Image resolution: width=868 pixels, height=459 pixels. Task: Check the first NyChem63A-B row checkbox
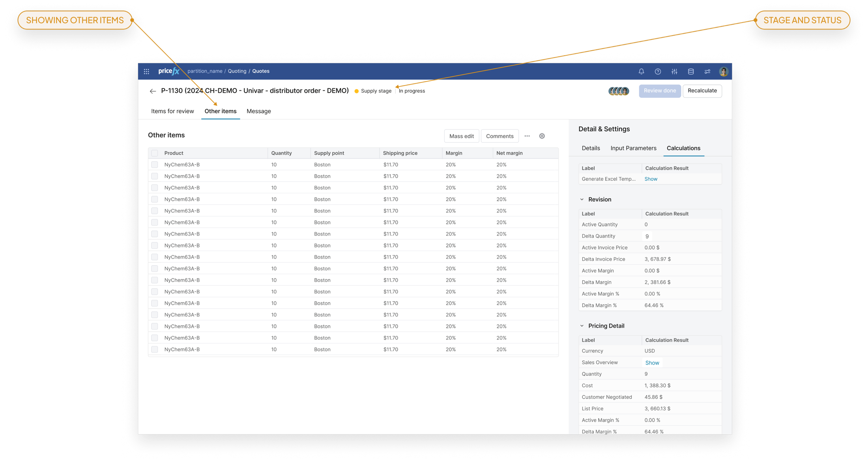(x=155, y=165)
